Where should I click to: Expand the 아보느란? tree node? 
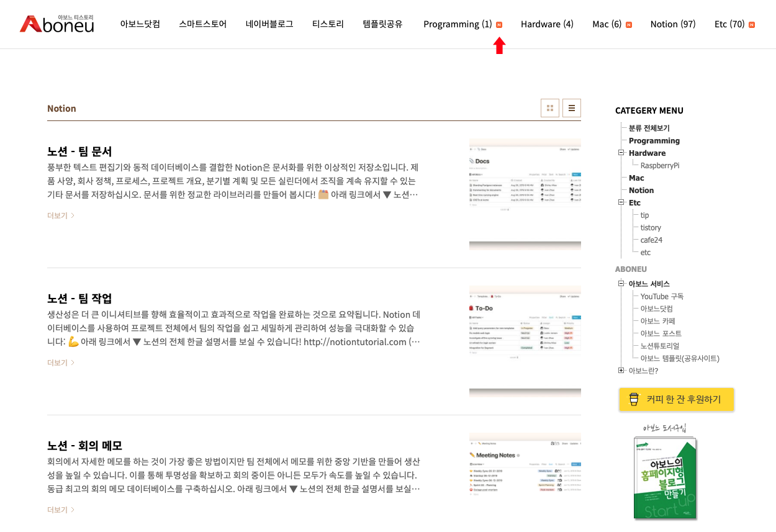pos(621,371)
